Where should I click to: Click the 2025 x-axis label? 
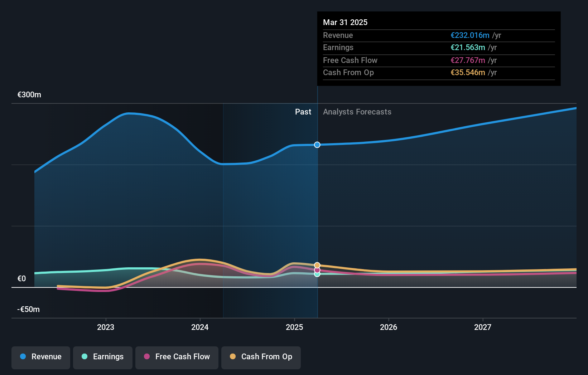coord(294,327)
